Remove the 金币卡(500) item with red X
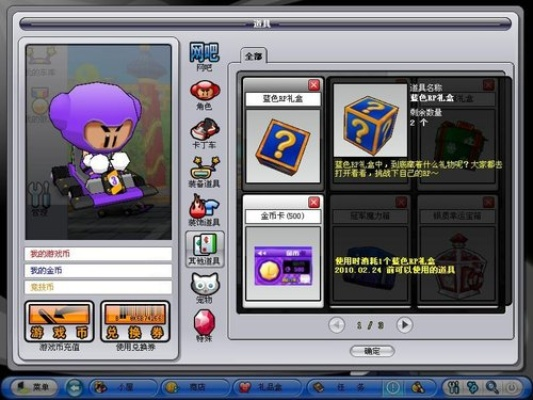 (314, 202)
